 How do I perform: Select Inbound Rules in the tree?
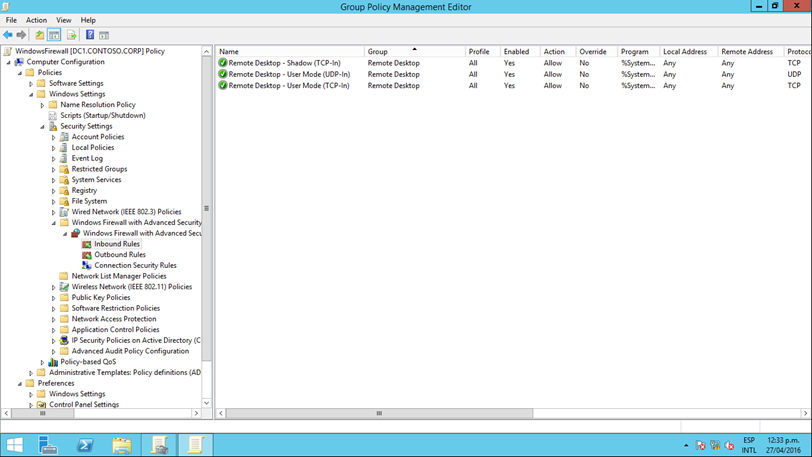117,244
